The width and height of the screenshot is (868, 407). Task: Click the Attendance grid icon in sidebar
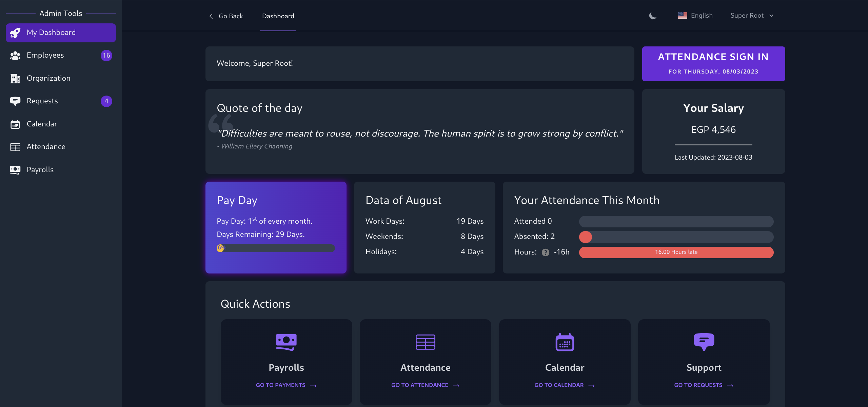pyautogui.click(x=15, y=146)
